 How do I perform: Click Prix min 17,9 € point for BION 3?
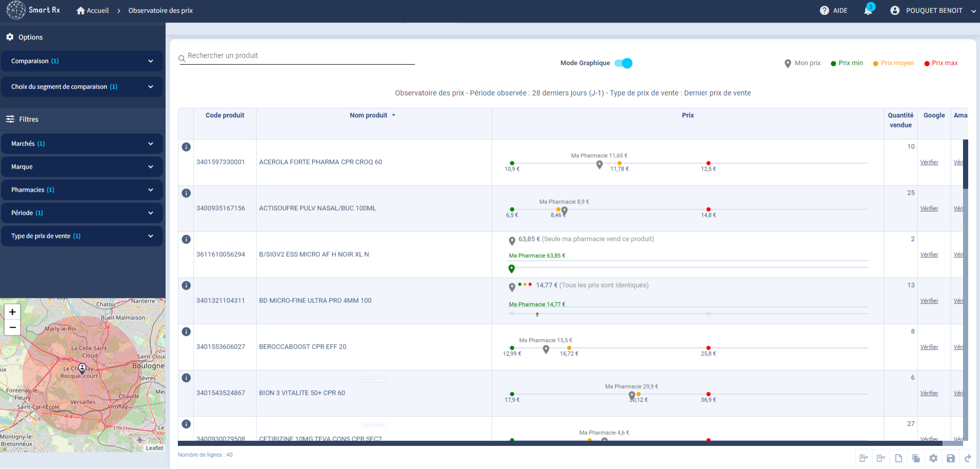tap(512, 395)
